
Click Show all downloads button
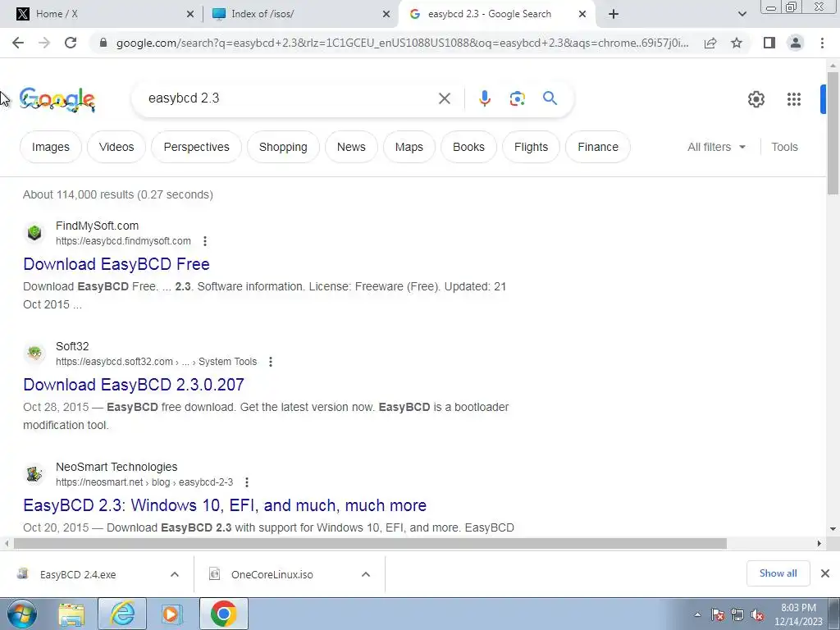[778, 573]
